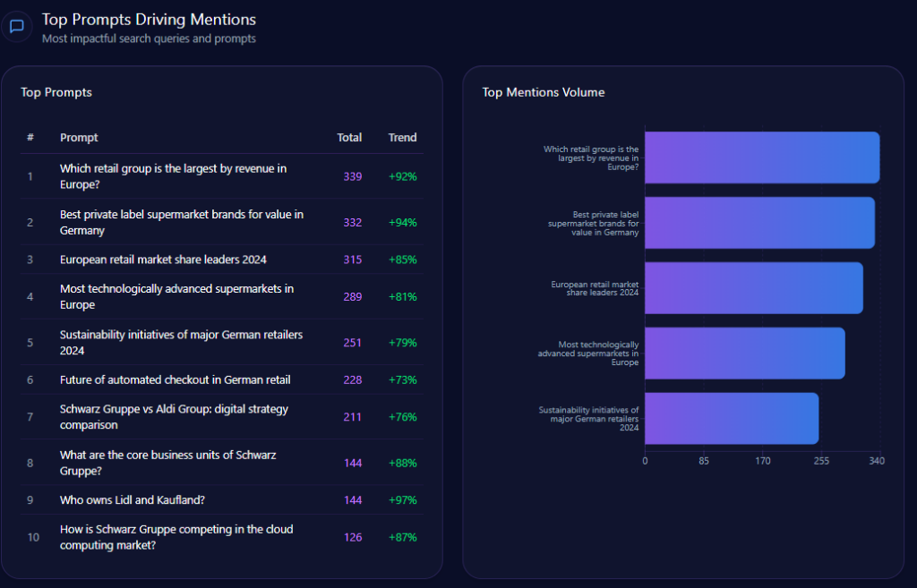Viewport: 917px width, 588px height.
Task: Click the cloud computing market prompt row
Action: tap(176, 537)
